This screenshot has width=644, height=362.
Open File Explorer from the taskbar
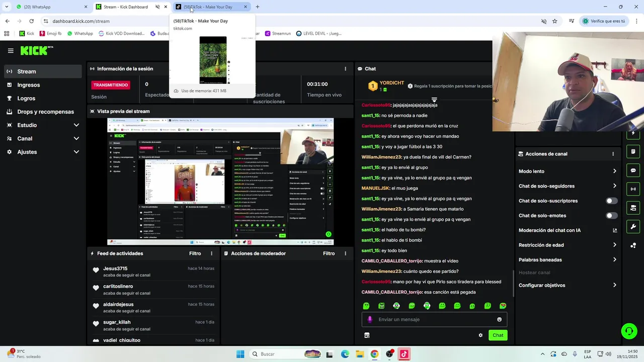[x=360, y=354]
